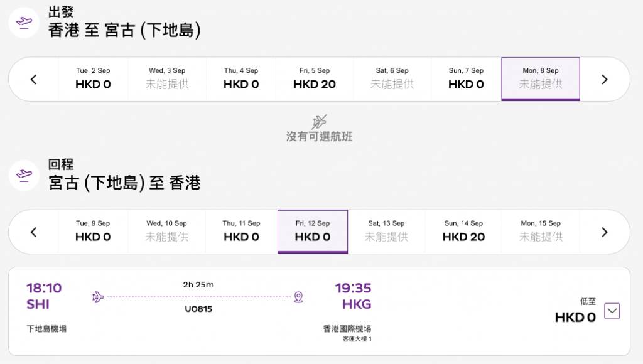Expand fare details for flight UO815
The width and height of the screenshot is (643, 364).
coord(612,311)
